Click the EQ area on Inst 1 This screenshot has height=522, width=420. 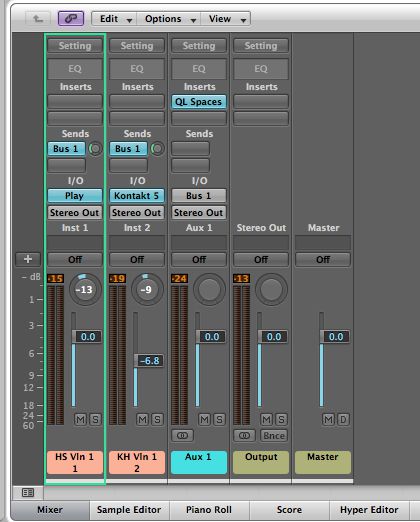75,69
